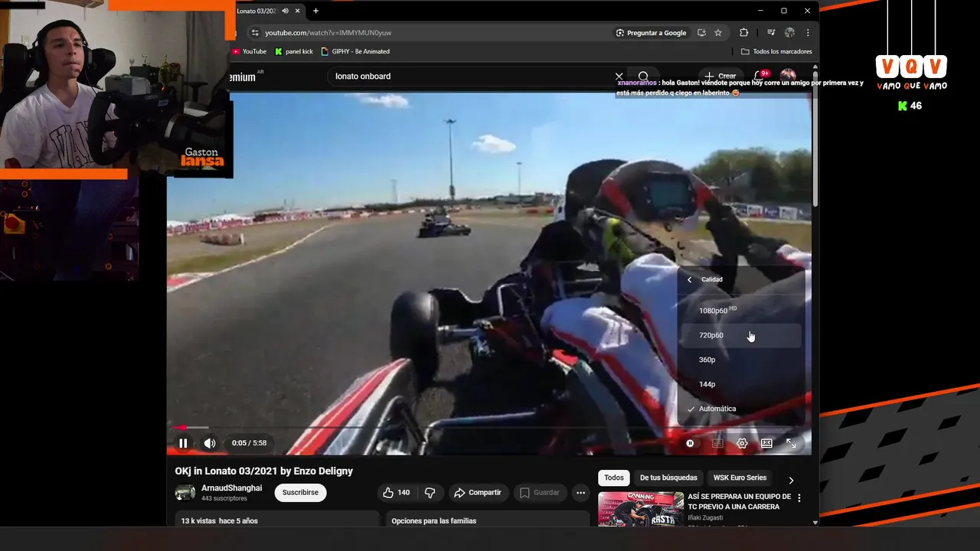Open options menu for the recommended video
This screenshot has height=551, width=980.
[x=799, y=498]
